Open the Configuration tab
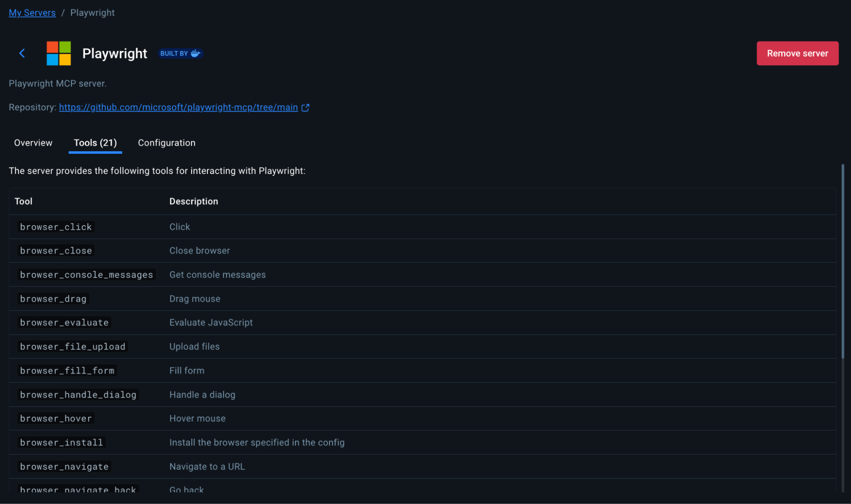This screenshot has height=504, width=851. (166, 143)
